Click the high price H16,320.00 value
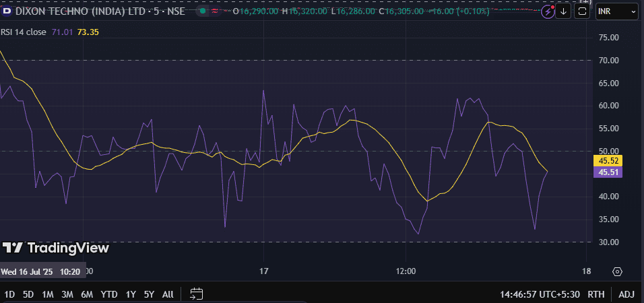This screenshot has width=644, height=303. click(x=304, y=11)
